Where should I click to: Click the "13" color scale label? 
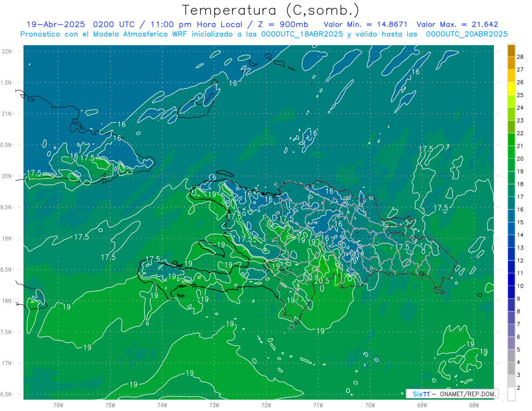(x=520, y=247)
